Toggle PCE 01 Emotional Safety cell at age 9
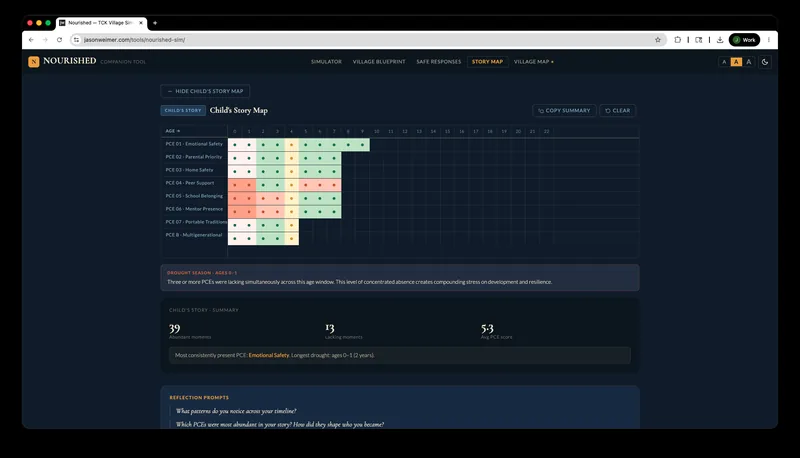The height and width of the screenshot is (458, 800). click(363, 145)
